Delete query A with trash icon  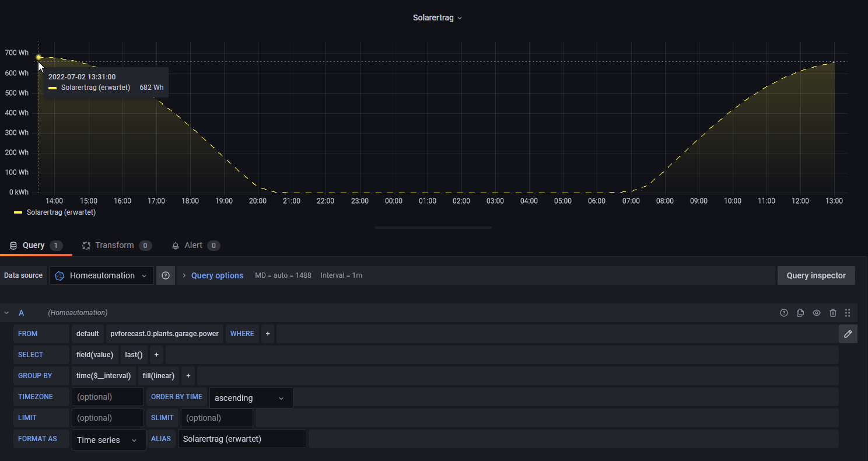click(833, 313)
